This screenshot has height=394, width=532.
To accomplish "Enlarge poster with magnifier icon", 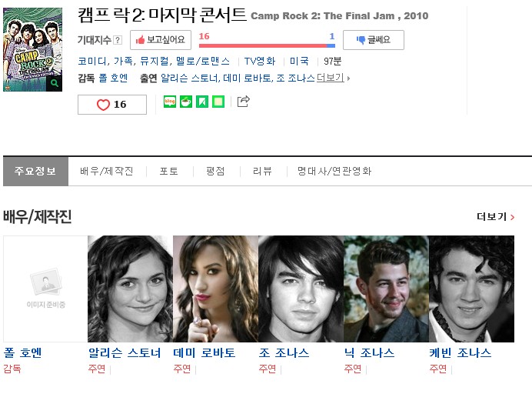I will [55, 83].
